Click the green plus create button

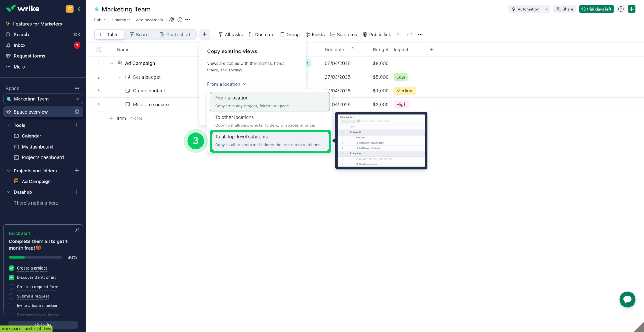631,9
